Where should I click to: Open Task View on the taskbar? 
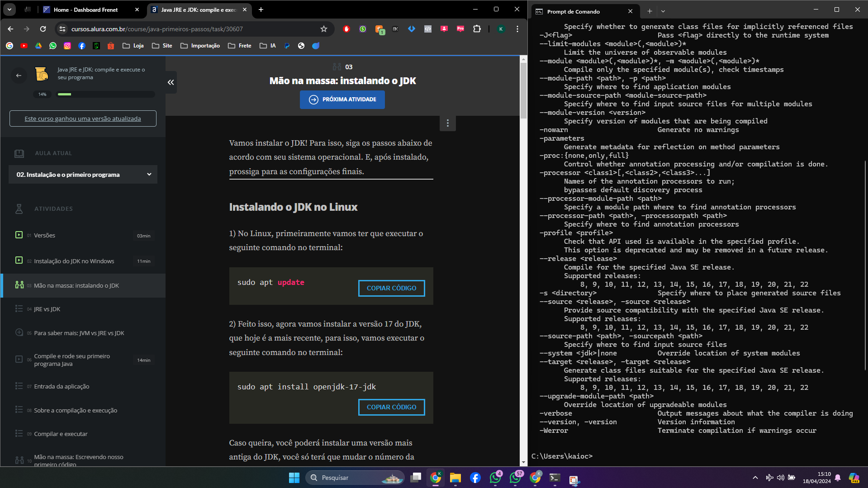pos(416,478)
